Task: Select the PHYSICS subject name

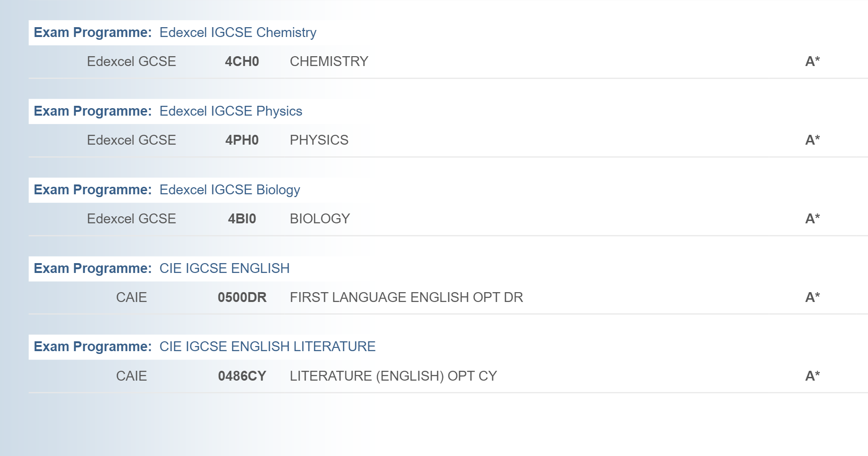Action: coord(319,140)
